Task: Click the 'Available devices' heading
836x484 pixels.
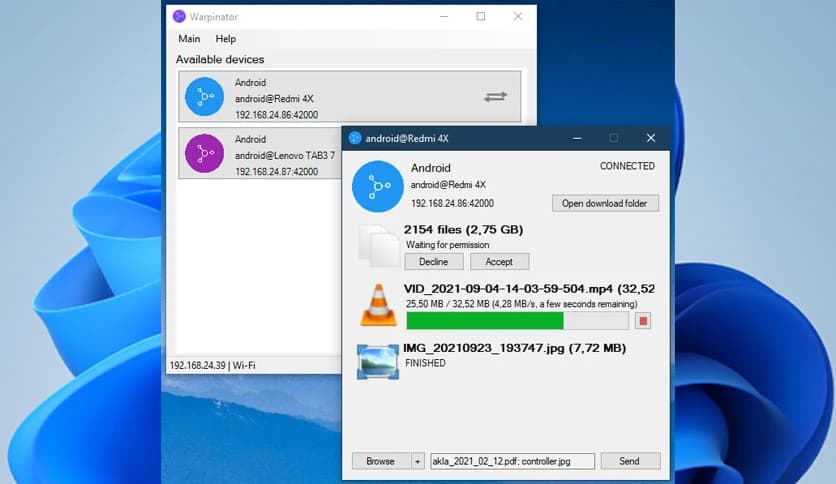Action: 220,60
